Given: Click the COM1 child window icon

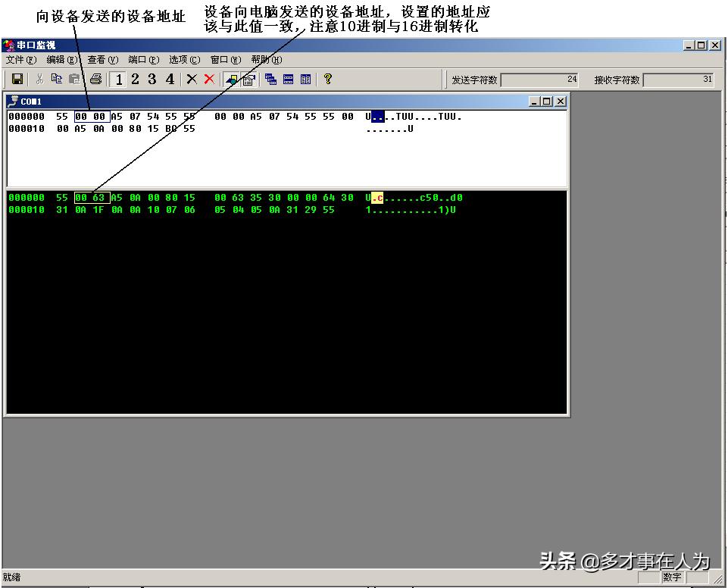Looking at the screenshot, I should [13, 102].
